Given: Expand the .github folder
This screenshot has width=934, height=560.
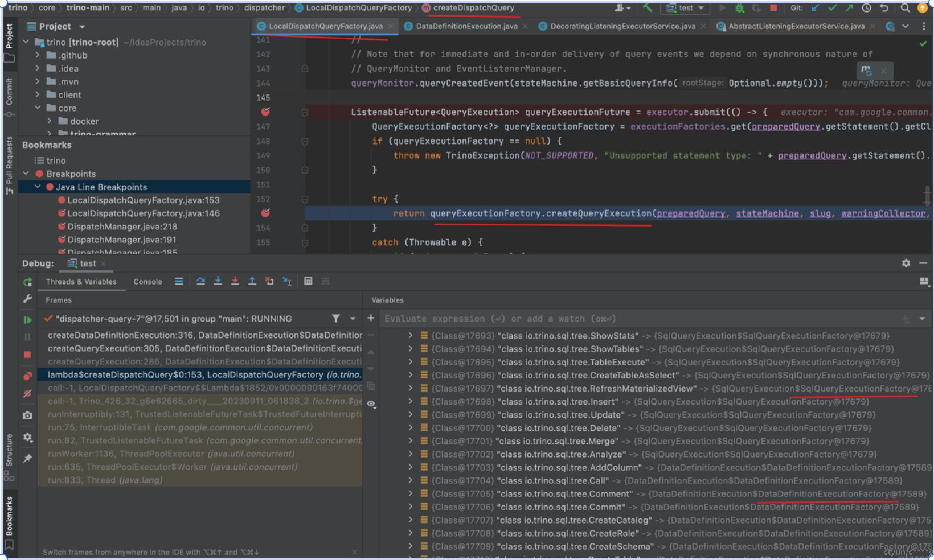Looking at the screenshot, I should [x=38, y=55].
